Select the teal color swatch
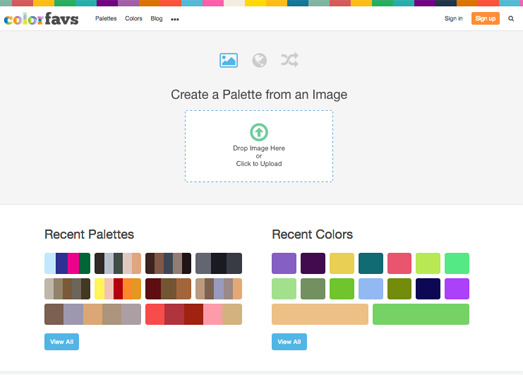Image resolution: width=523 pixels, height=375 pixels. point(371,263)
